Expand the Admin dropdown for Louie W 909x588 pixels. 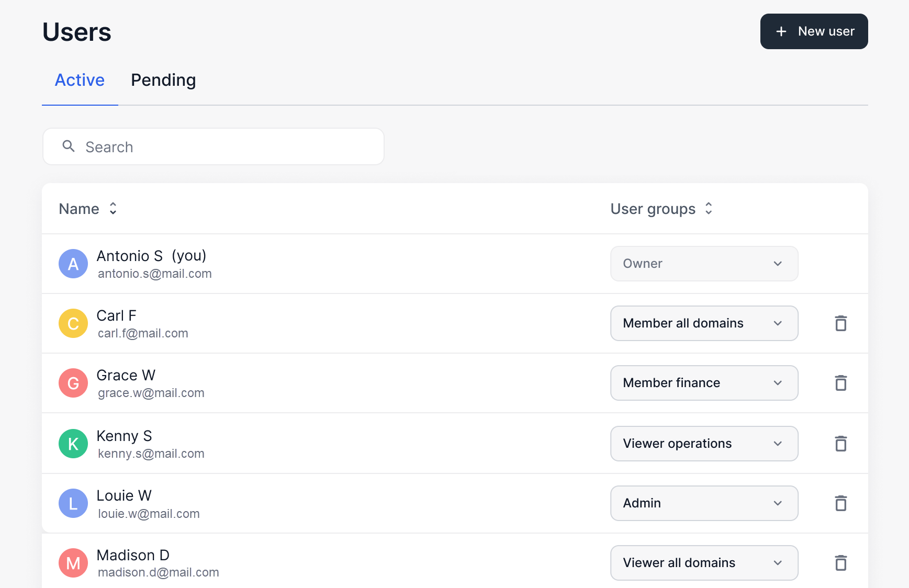(x=704, y=503)
